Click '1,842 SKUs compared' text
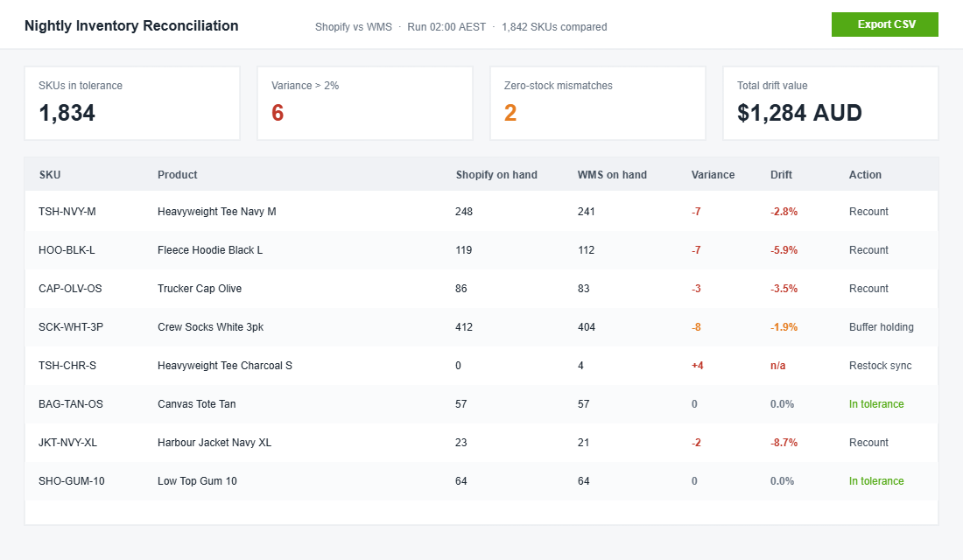Viewport: 963px width, 560px height. [554, 27]
